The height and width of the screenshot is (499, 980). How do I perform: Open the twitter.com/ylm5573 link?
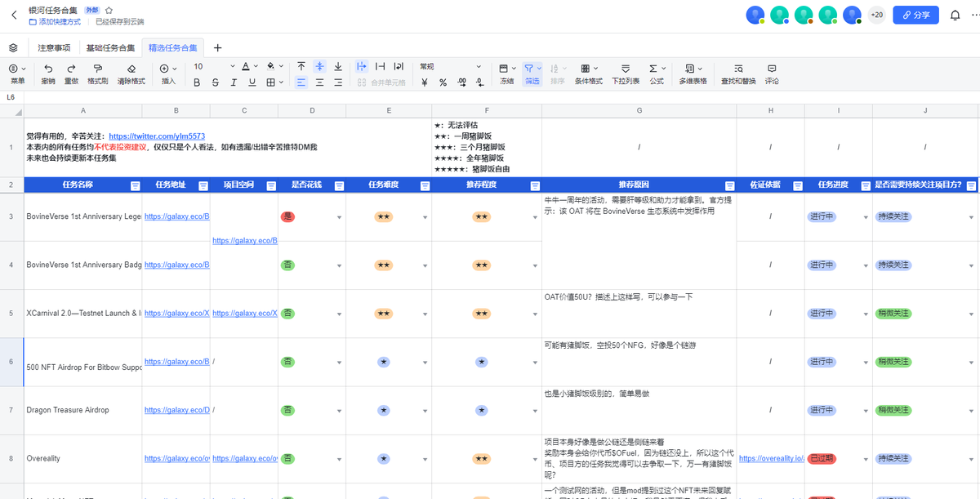[157, 136]
